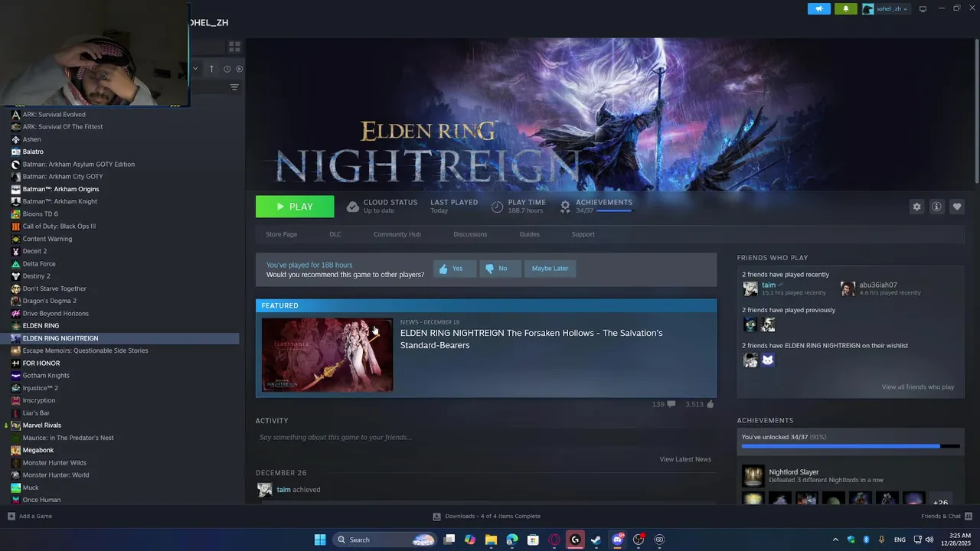Click activity status input field

(x=486, y=437)
